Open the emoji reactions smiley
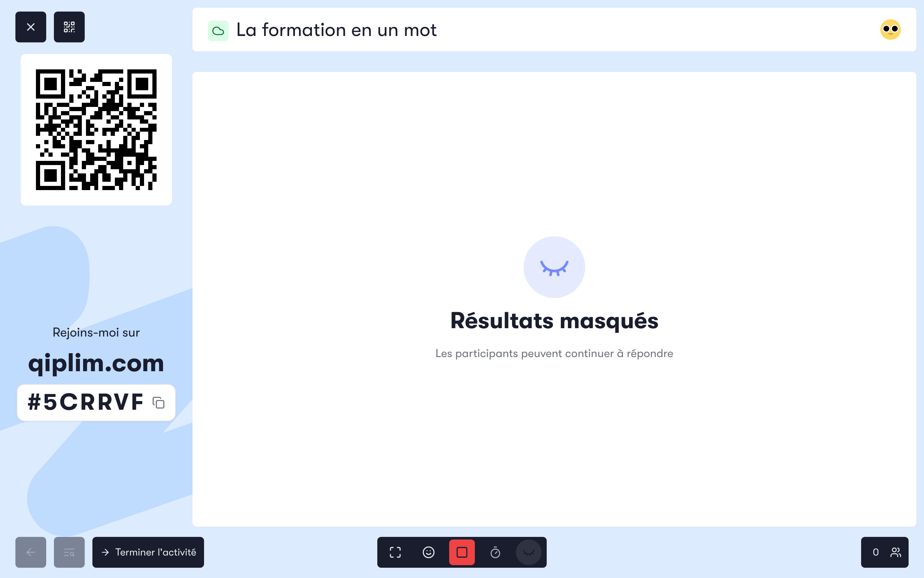The width and height of the screenshot is (924, 578). (428, 552)
